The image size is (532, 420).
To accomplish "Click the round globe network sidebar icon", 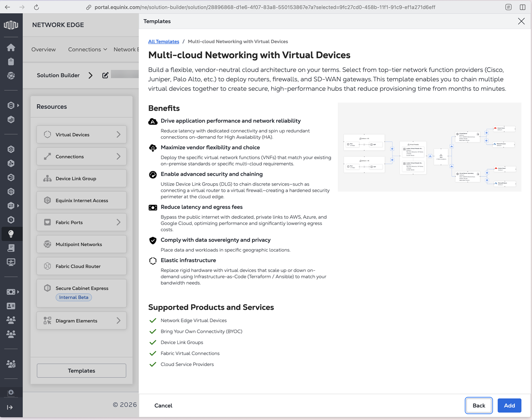I will 11,76.
